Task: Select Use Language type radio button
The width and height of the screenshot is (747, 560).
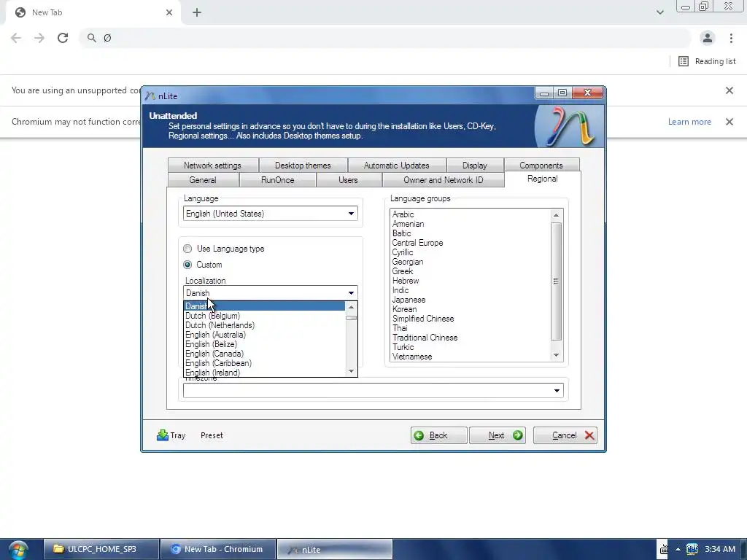Action: [187, 249]
